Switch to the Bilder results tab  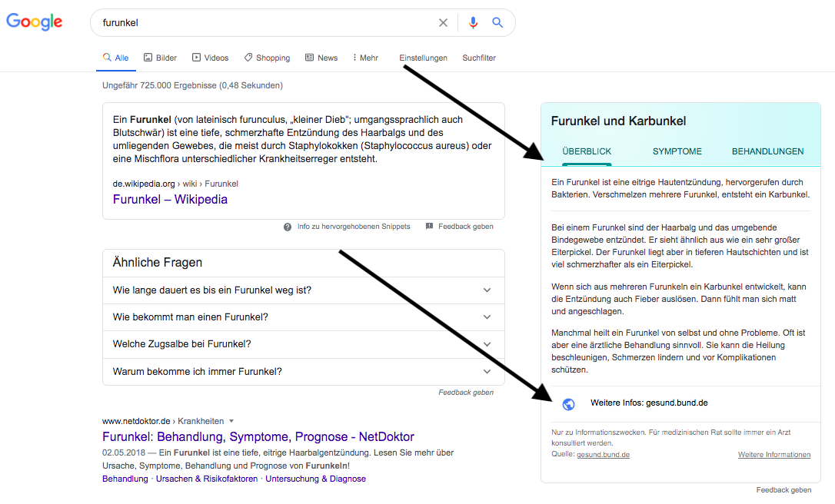pos(160,58)
